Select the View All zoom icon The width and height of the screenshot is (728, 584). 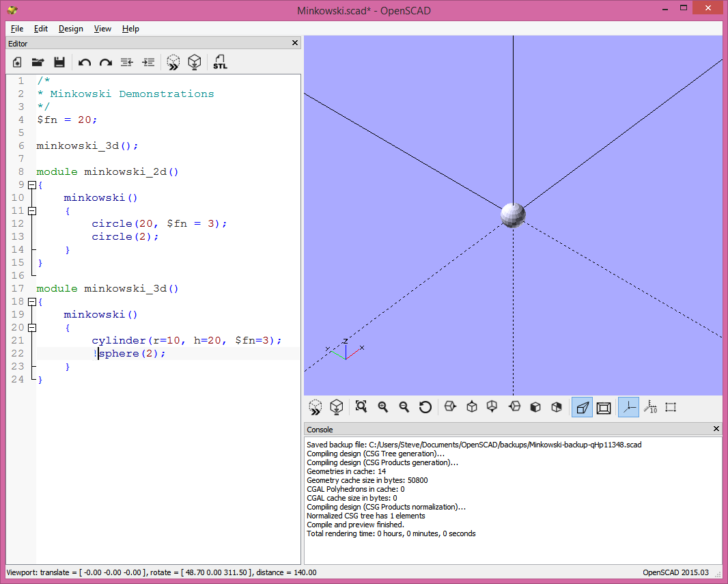361,406
